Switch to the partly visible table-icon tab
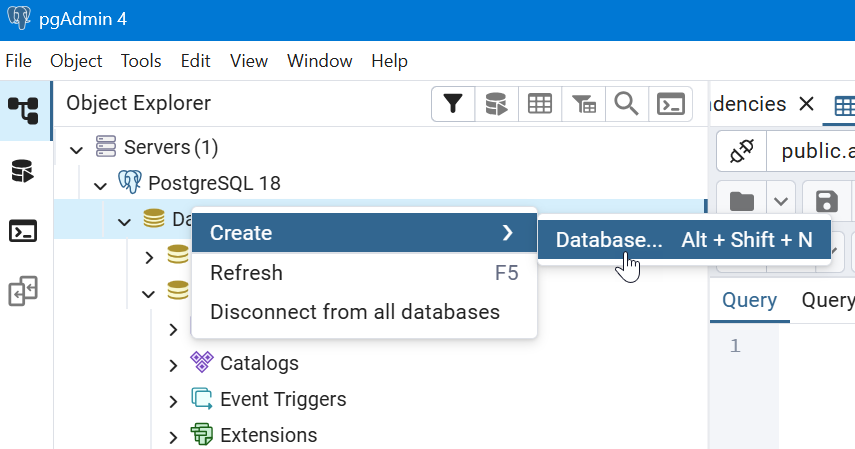 (x=844, y=106)
